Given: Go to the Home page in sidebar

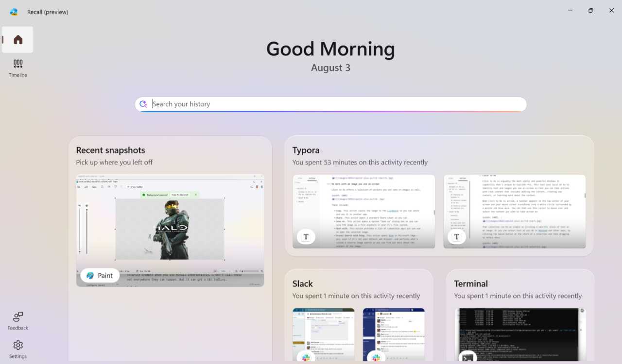Looking at the screenshot, I should pyautogui.click(x=18, y=40).
